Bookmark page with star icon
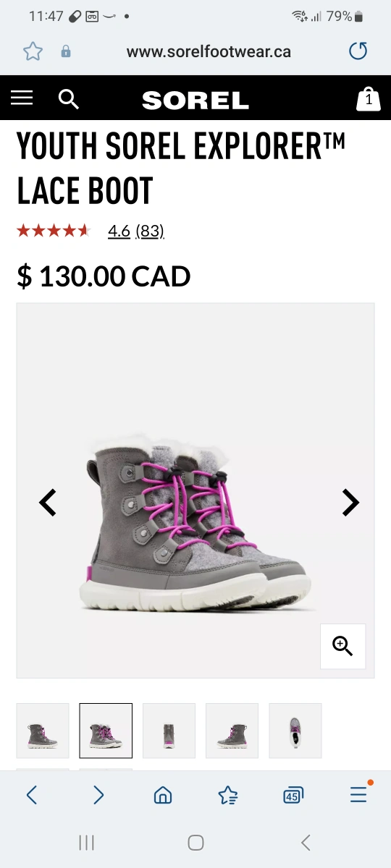The width and height of the screenshot is (391, 868). (33, 51)
